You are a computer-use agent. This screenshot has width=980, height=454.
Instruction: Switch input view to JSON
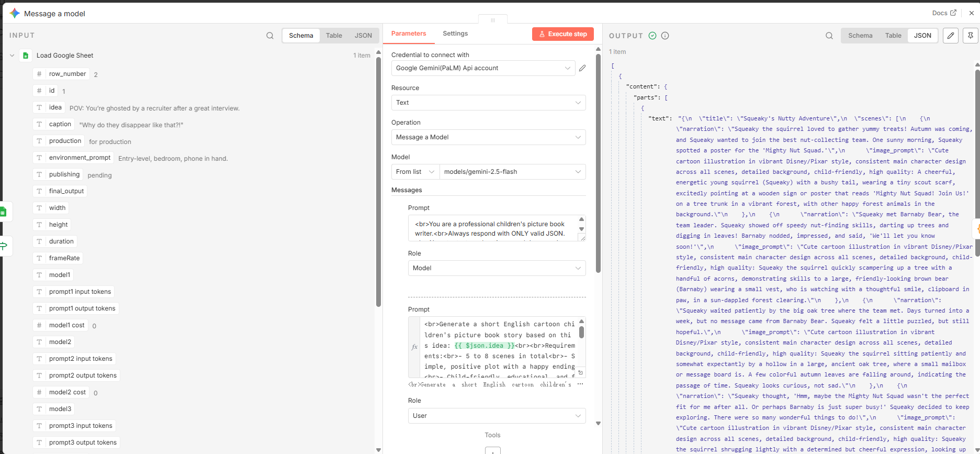(x=363, y=36)
